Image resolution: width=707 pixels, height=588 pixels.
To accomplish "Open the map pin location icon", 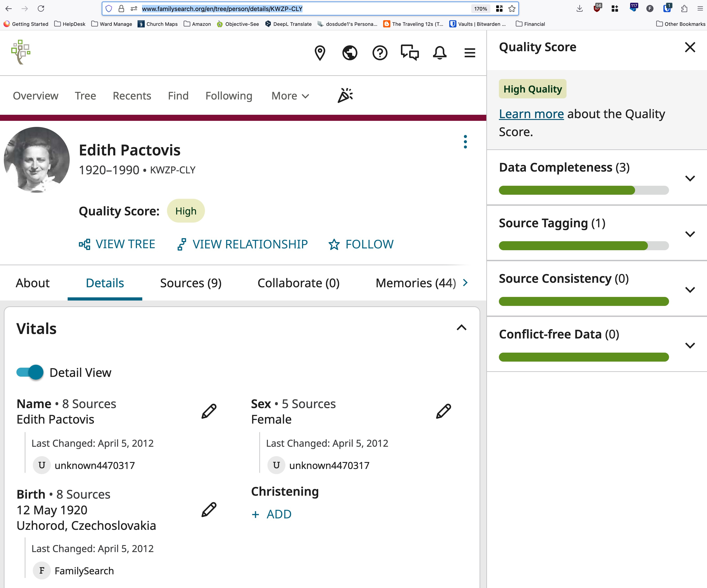I will [320, 53].
